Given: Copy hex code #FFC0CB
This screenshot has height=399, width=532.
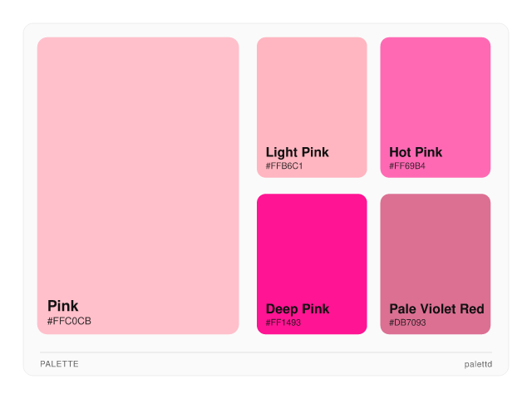Looking at the screenshot, I should click(x=69, y=321).
